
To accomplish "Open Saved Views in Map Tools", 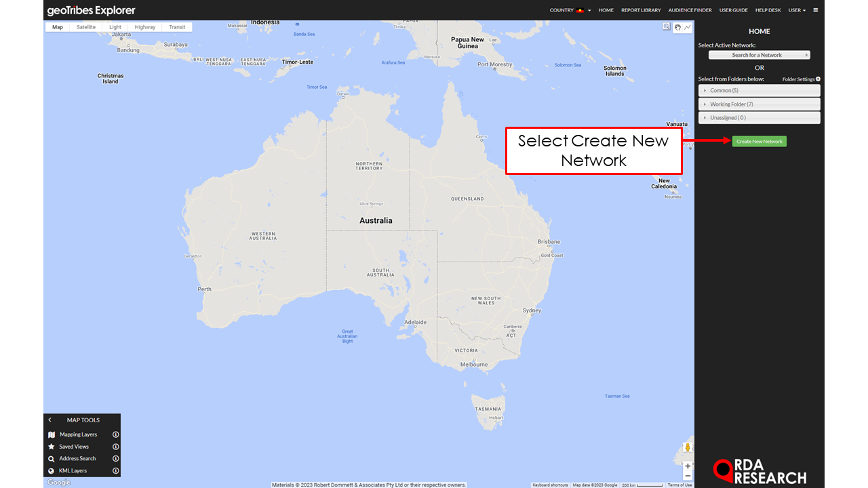I will coord(74,447).
